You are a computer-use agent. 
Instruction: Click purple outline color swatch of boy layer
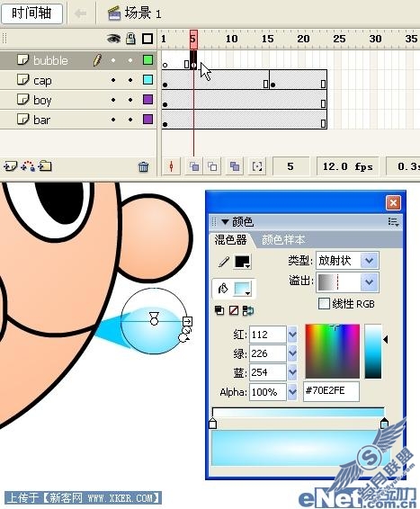coord(147,100)
